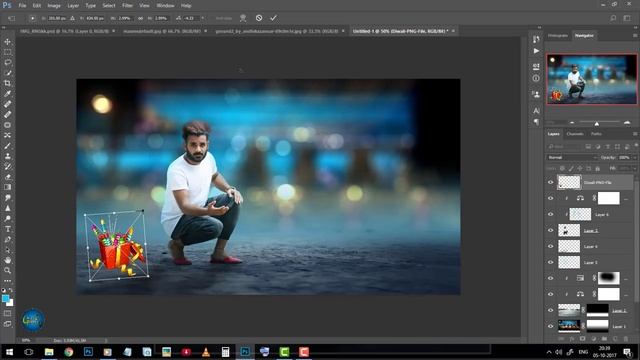Select the Eyedropper tool

(x=7, y=93)
